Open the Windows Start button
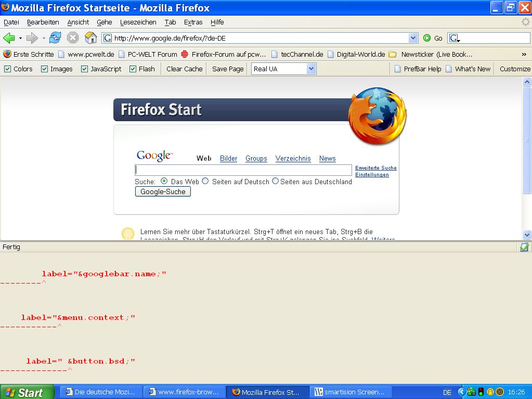The width and height of the screenshot is (532, 399). [x=27, y=392]
